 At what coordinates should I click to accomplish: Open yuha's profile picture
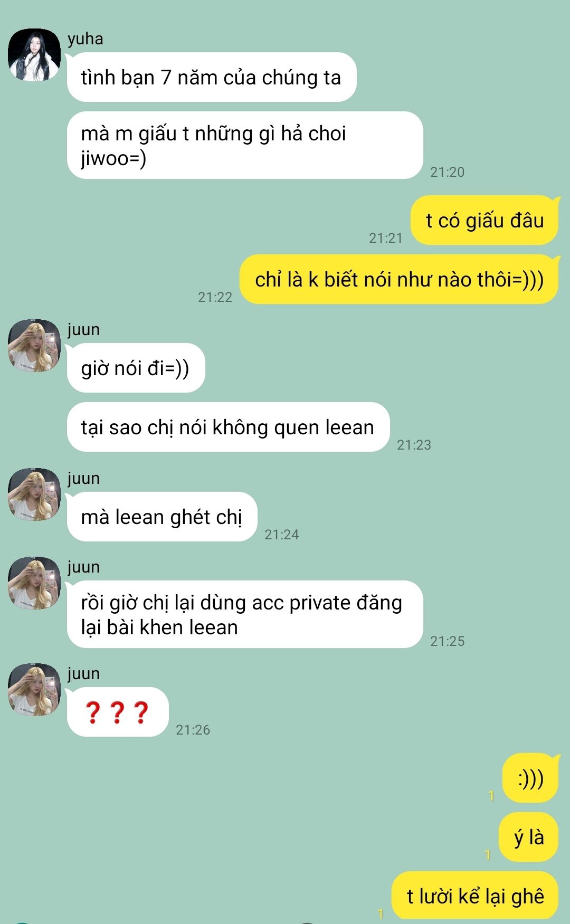(x=34, y=55)
